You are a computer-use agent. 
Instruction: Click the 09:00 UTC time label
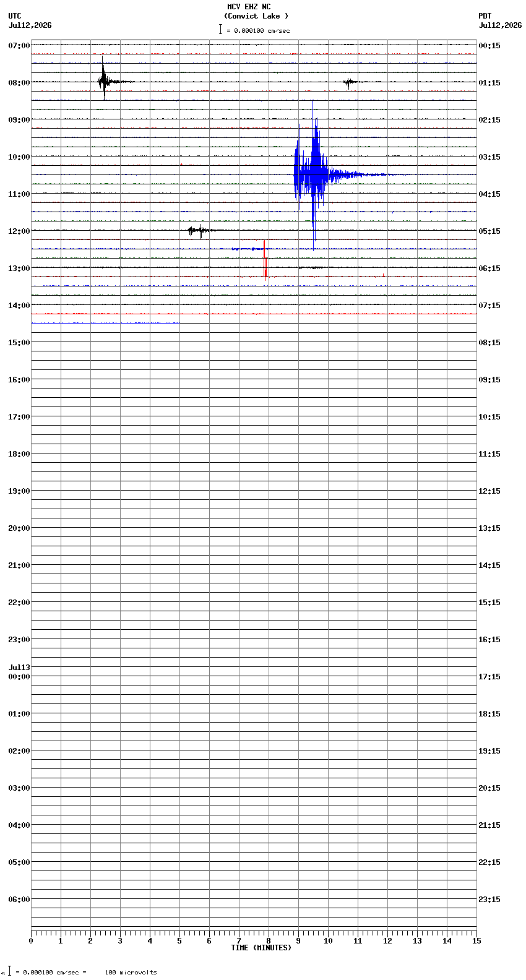(19, 120)
